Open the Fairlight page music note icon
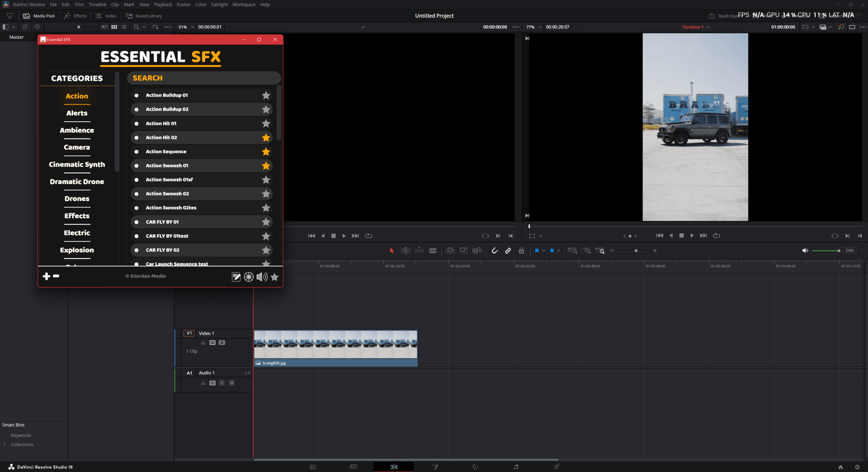This screenshot has width=868, height=472. point(516,467)
